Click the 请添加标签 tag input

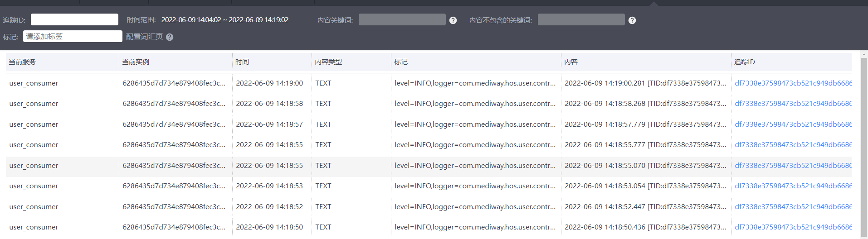(73, 36)
